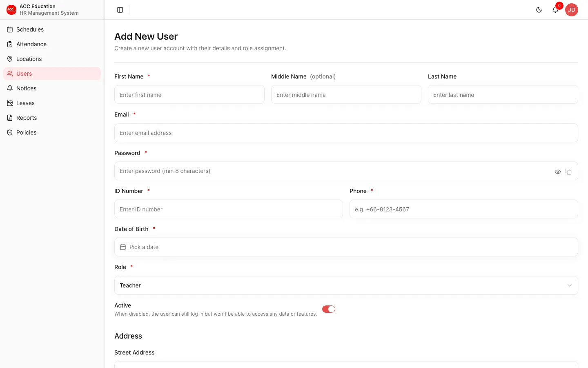
Task: Click the "(optional)" text by Middle Name
Action: point(323,76)
